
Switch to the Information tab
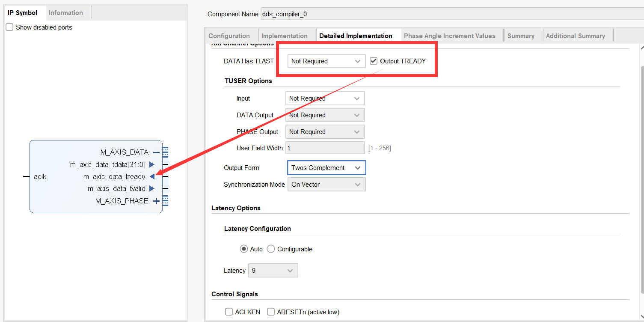pyautogui.click(x=65, y=13)
